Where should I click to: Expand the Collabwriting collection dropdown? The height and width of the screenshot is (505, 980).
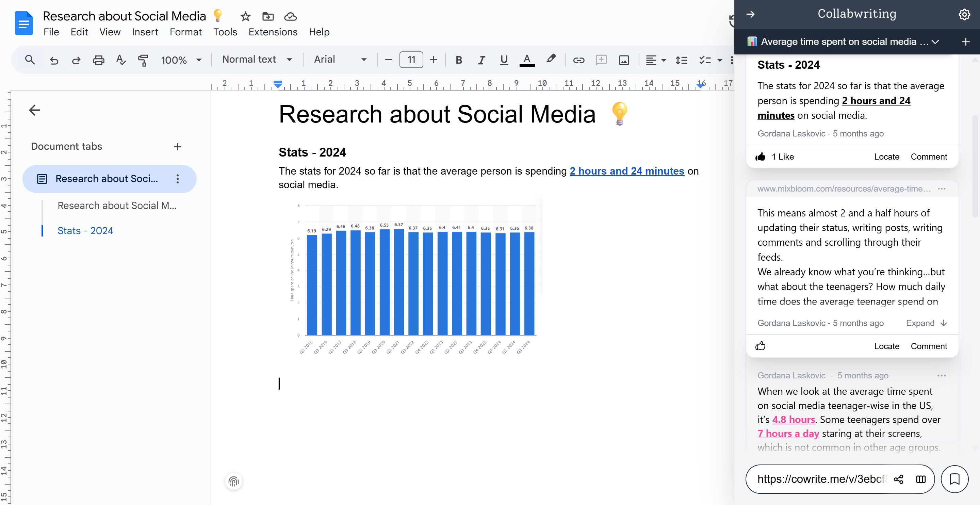(935, 42)
